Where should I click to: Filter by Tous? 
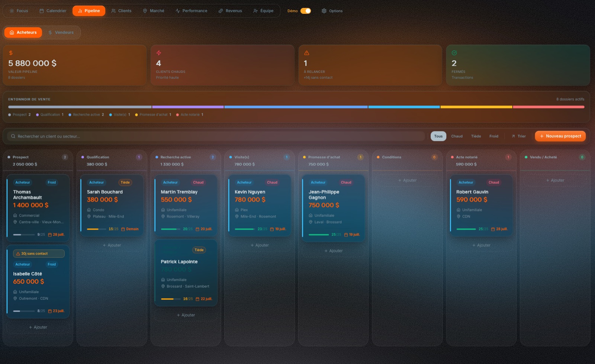tap(438, 136)
